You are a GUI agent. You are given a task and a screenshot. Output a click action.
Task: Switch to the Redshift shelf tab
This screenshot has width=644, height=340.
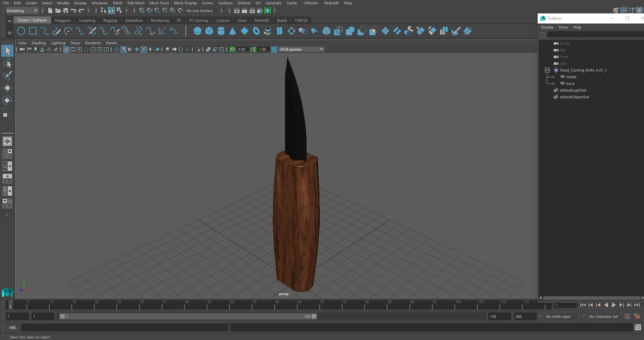coord(262,20)
